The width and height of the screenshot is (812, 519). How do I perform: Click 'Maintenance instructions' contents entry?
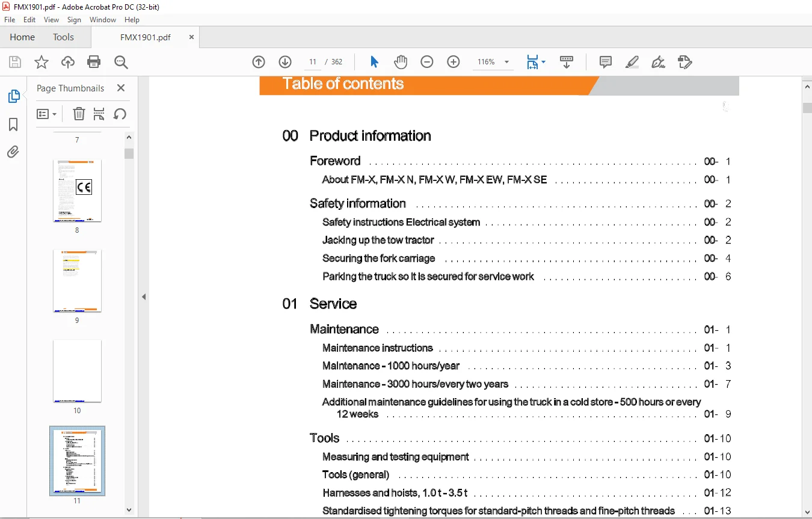click(377, 348)
